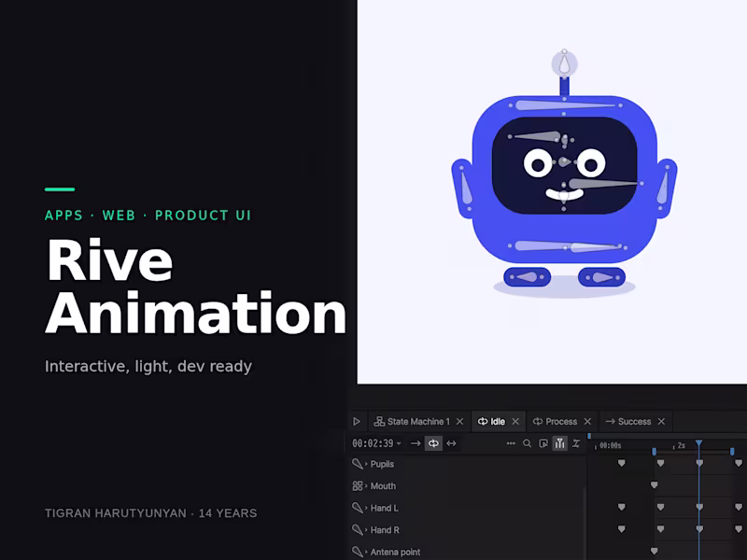Image resolution: width=747 pixels, height=560 pixels.
Task: Click 'Interactive, light, dev ready' subtitle
Action: [148, 366]
